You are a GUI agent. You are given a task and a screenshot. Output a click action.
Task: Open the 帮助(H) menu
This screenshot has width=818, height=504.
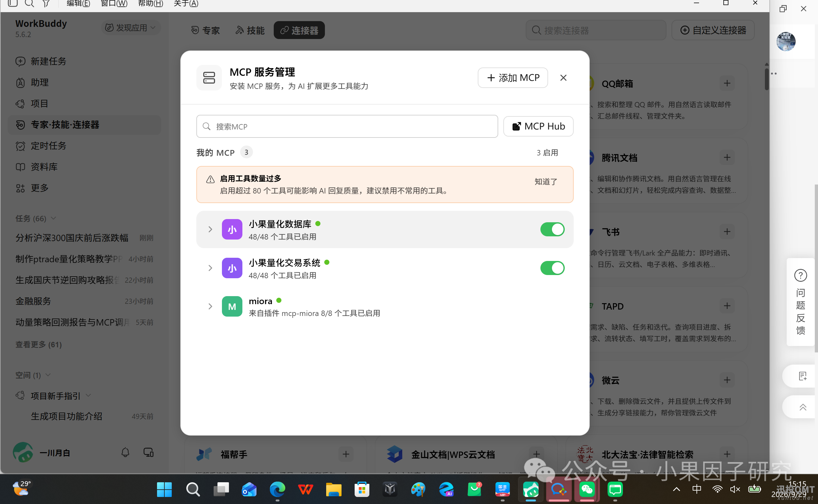click(x=150, y=3)
